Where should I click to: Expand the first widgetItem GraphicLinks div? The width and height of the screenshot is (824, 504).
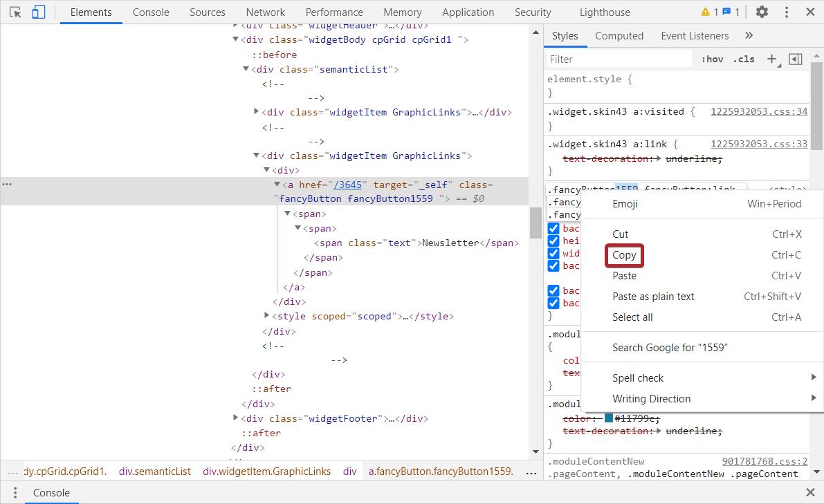(256, 111)
